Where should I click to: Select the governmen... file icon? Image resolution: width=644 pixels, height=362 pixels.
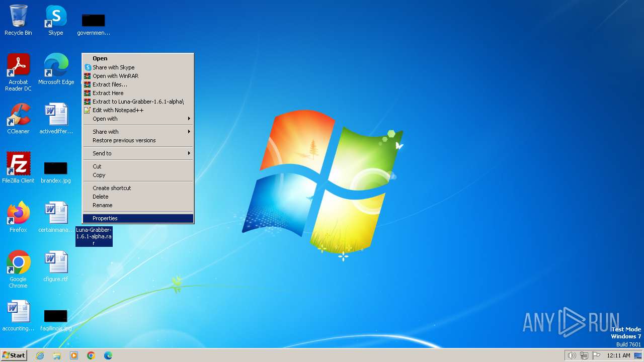click(93, 24)
